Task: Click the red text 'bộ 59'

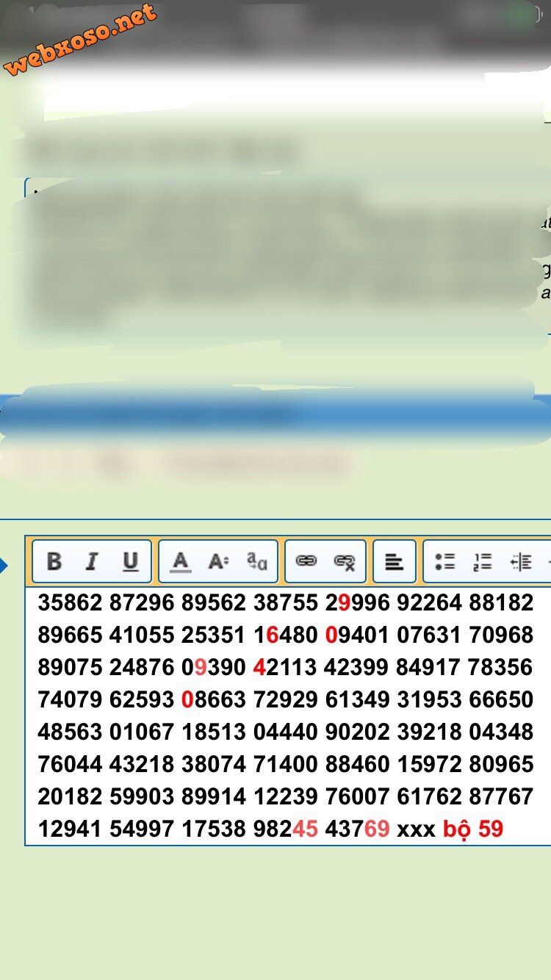Action: [473, 829]
